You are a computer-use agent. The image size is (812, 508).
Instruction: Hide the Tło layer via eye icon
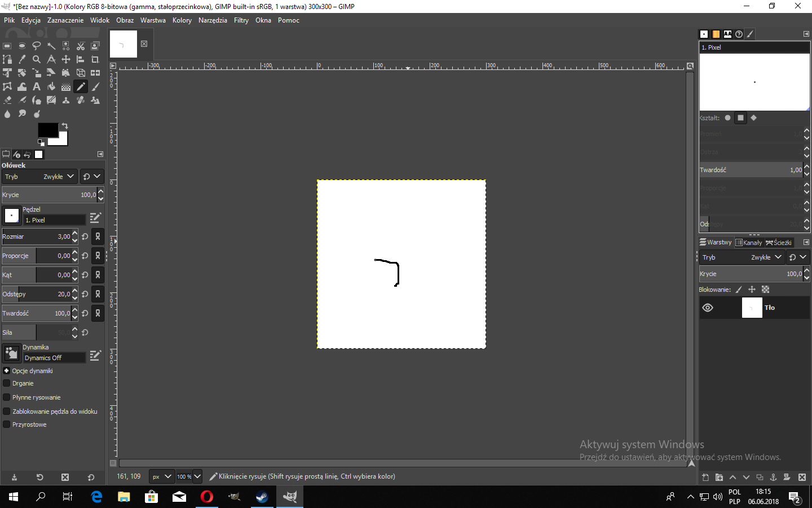tap(708, 308)
